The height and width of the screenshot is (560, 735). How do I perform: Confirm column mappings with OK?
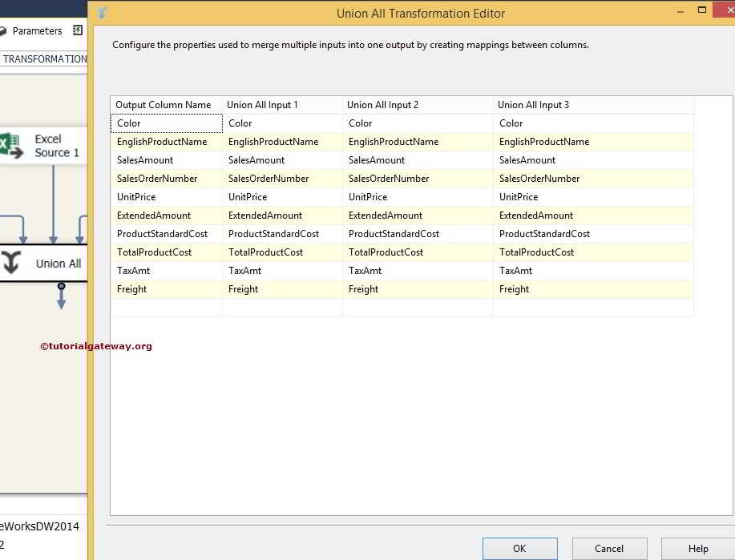pyautogui.click(x=519, y=548)
